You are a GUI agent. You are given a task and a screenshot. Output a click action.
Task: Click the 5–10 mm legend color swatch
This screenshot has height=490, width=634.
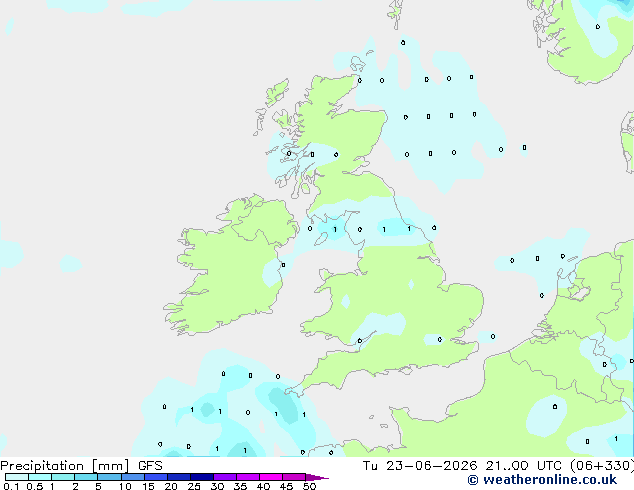109,477
